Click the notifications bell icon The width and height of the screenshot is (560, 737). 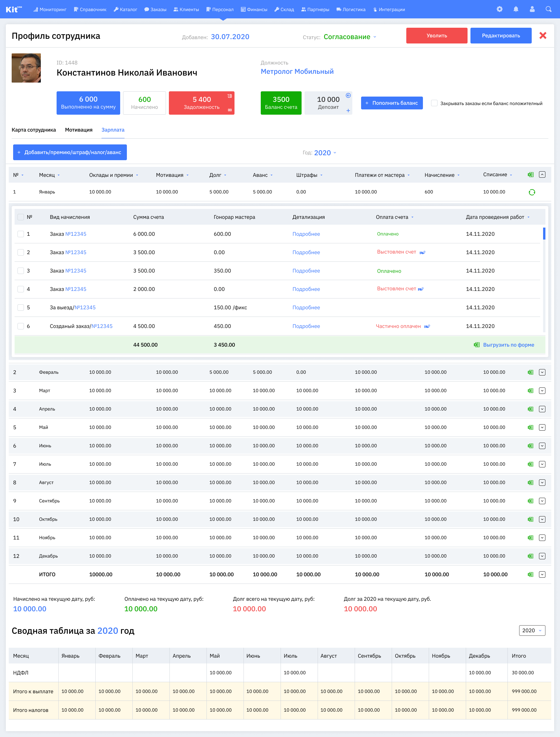tap(516, 9)
